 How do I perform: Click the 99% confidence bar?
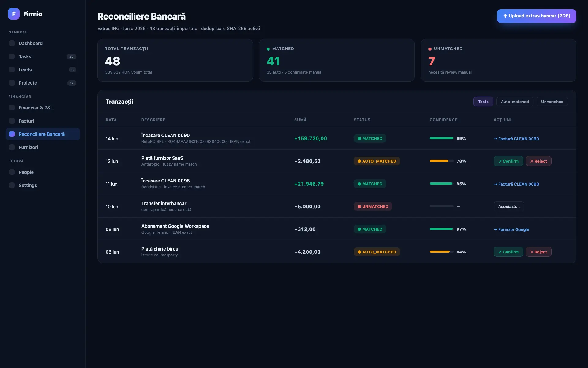441,138
